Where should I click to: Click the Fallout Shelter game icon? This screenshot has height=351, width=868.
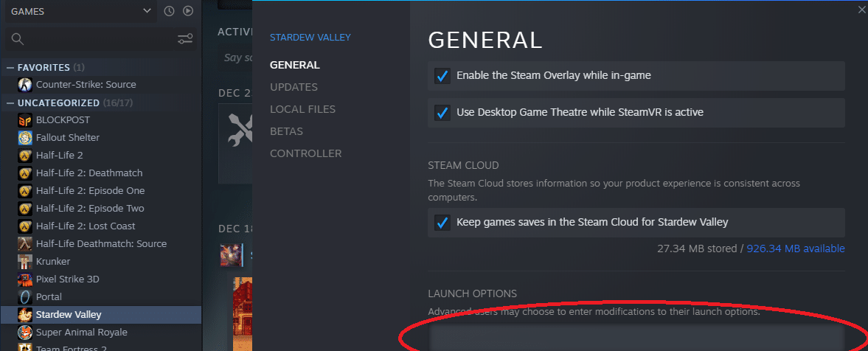click(25, 138)
